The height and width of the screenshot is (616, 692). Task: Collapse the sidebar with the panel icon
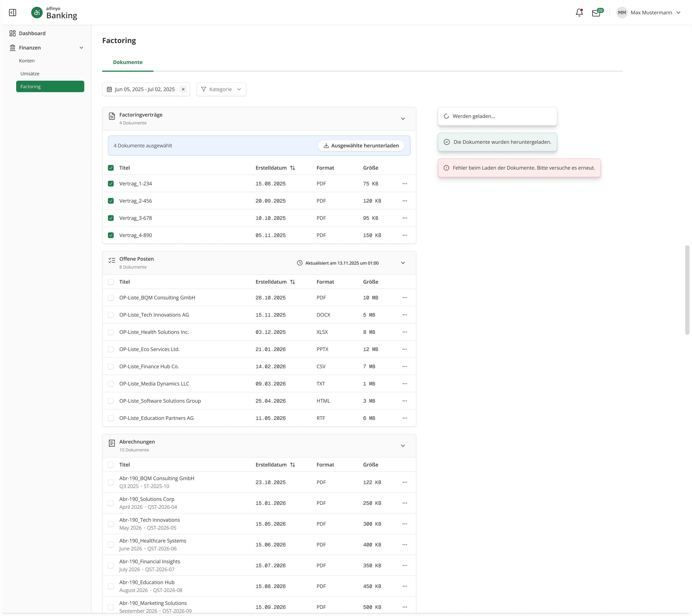click(x=13, y=13)
